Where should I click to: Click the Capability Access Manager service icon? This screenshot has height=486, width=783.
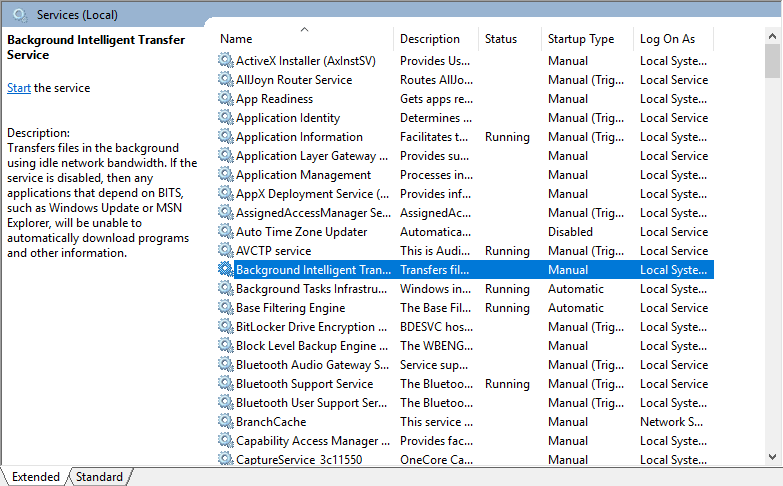pos(226,440)
